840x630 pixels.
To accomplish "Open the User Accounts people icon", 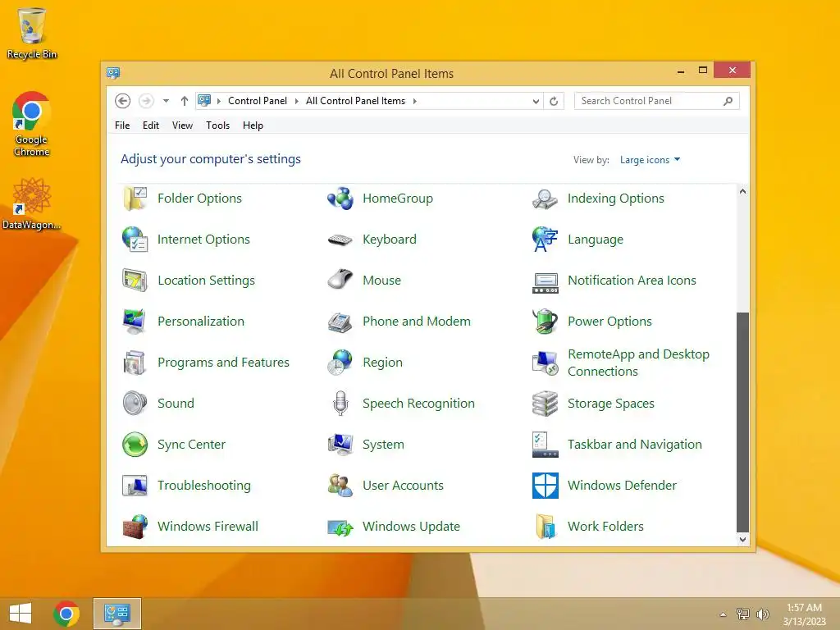I will tap(340, 486).
